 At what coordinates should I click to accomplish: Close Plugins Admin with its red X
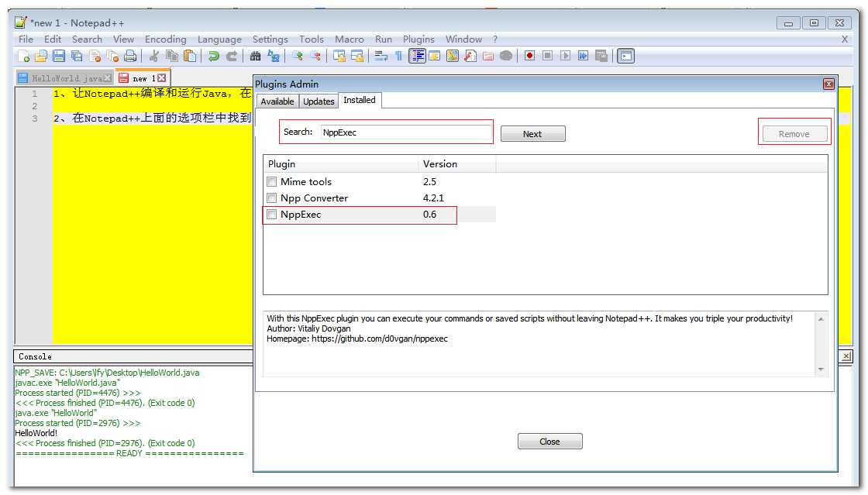(x=828, y=84)
